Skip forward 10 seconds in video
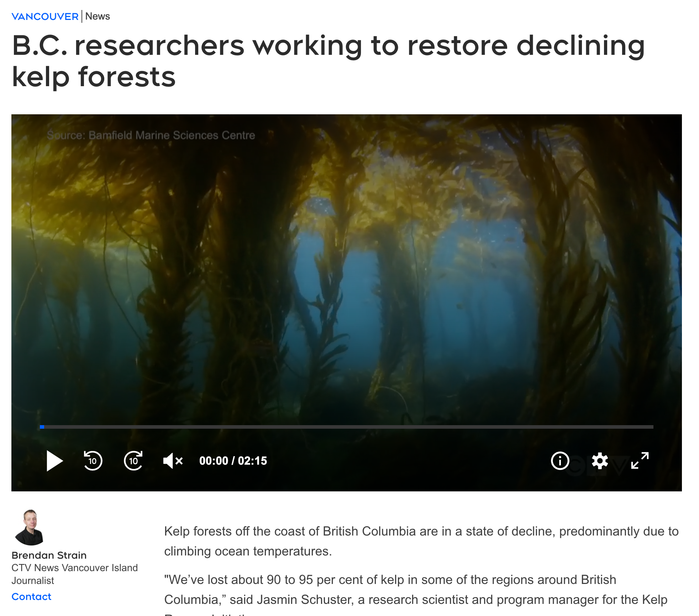This screenshot has width=699, height=616. pyautogui.click(x=133, y=461)
